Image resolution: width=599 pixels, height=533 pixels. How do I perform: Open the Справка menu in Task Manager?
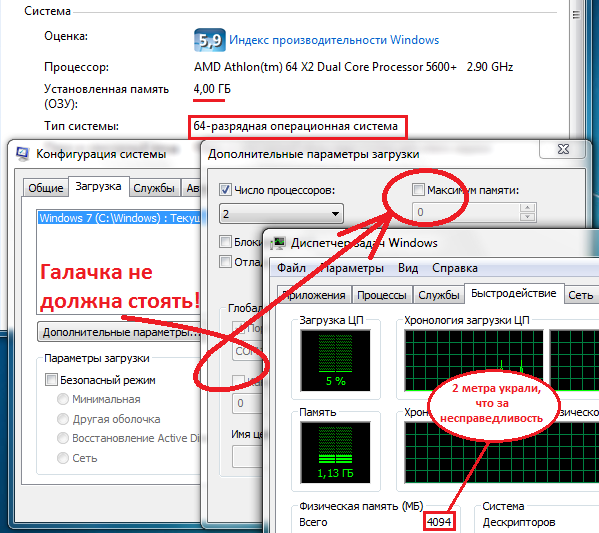[x=455, y=268]
